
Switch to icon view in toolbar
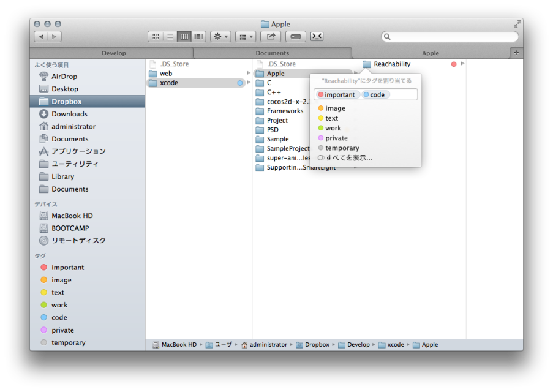pyautogui.click(x=156, y=37)
